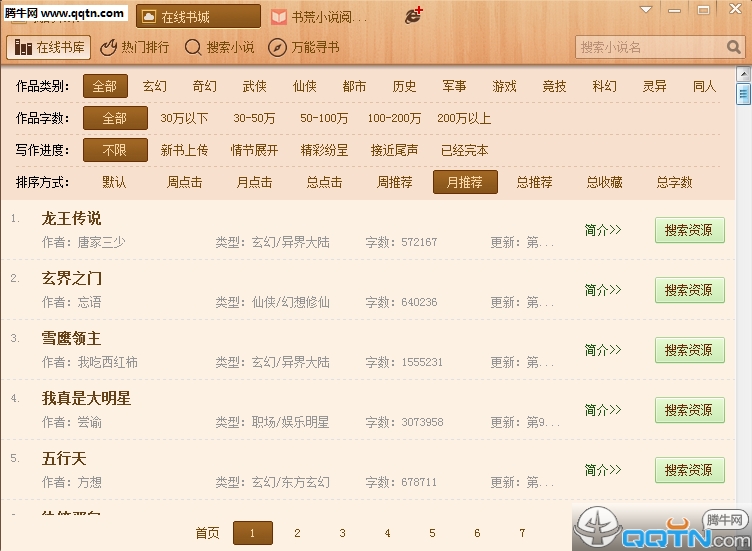
Task: Filter category by 奇幻
Action: click(x=205, y=86)
